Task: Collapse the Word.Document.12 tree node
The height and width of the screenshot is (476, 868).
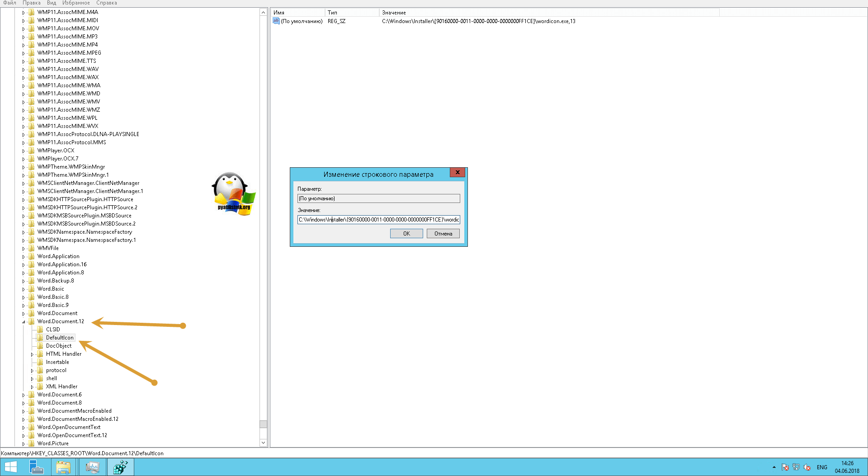Action: [24, 322]
